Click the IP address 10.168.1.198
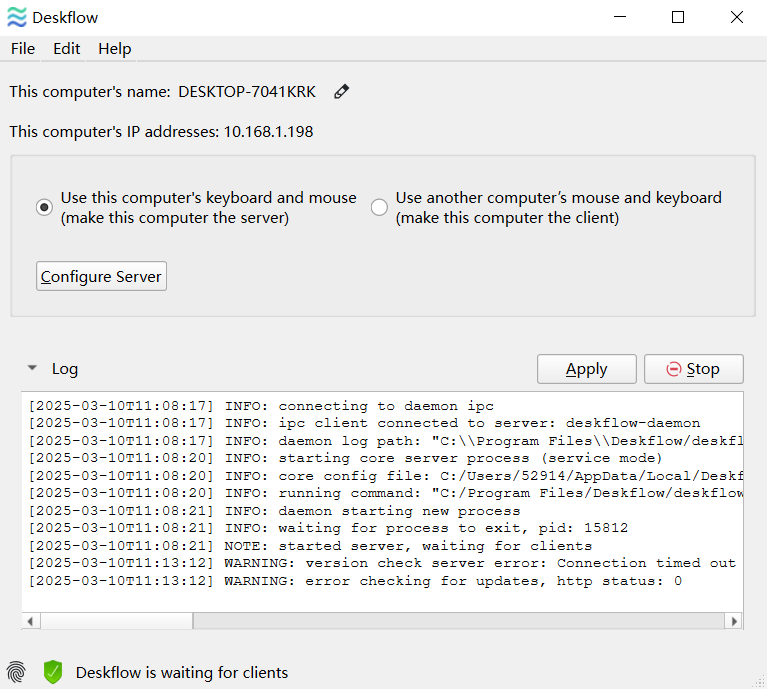The width and height of the screenshot is (767, 689). 268,132
